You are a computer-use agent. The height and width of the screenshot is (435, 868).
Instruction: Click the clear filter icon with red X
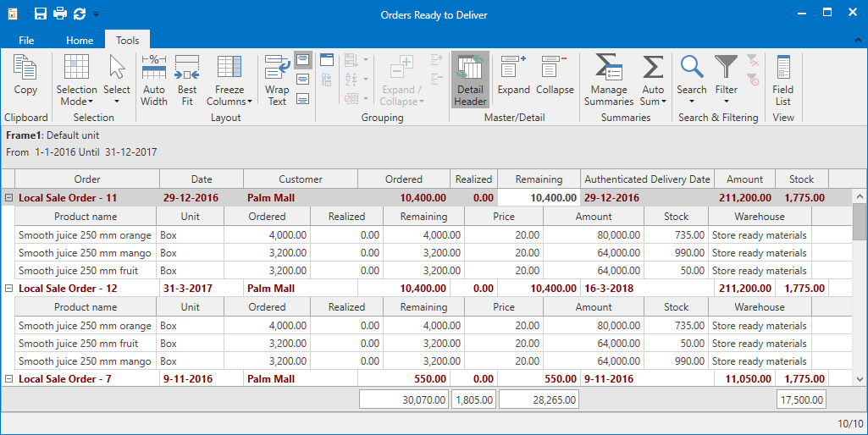[753, 60]
